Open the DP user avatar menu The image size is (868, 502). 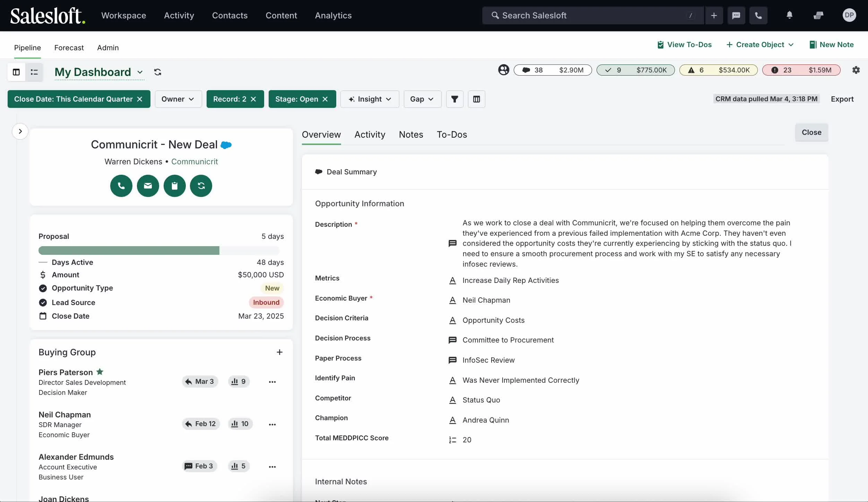tap(849, 15)
